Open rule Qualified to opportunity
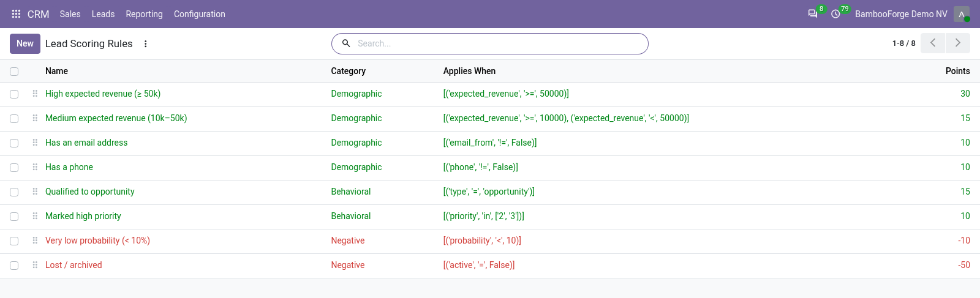The width and height of the screenshot is (980, 298). (x=89, y=192)
